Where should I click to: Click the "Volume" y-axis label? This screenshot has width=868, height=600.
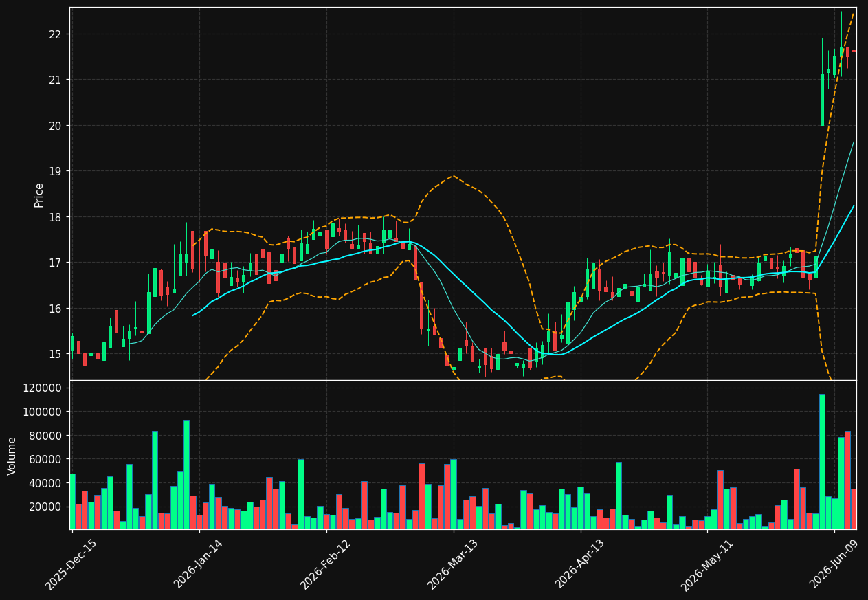coord(12,456)
